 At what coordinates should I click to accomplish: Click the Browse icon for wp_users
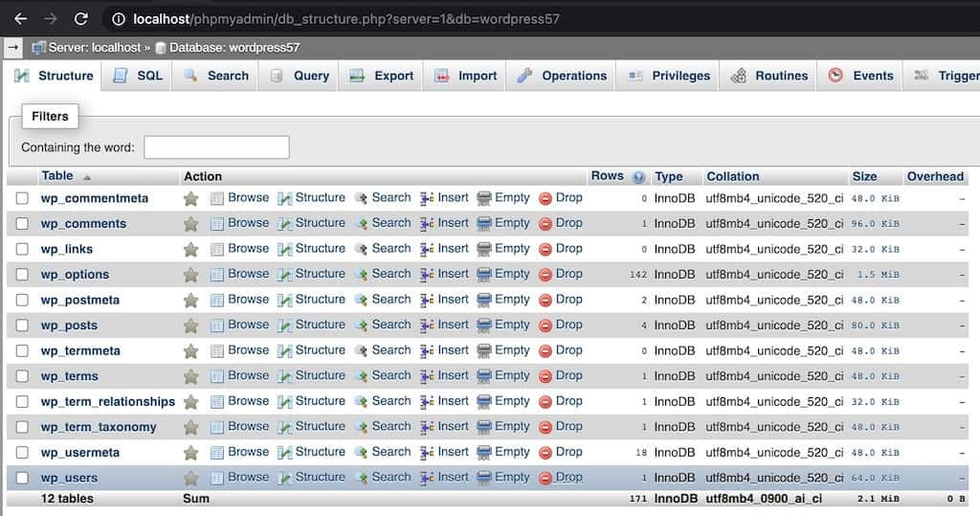217,479
